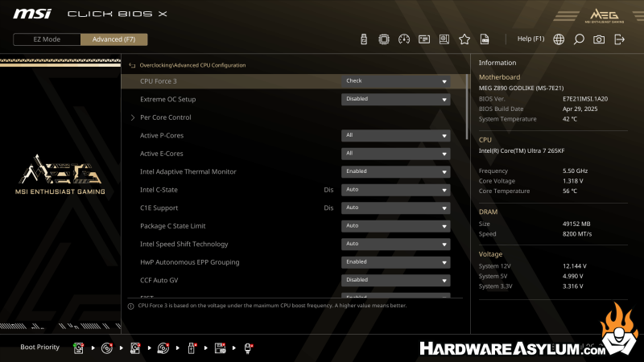Viewport: 644px width, 362px height.
Task: Take a screenshot with the camera icon
Action: click(599, 39)
